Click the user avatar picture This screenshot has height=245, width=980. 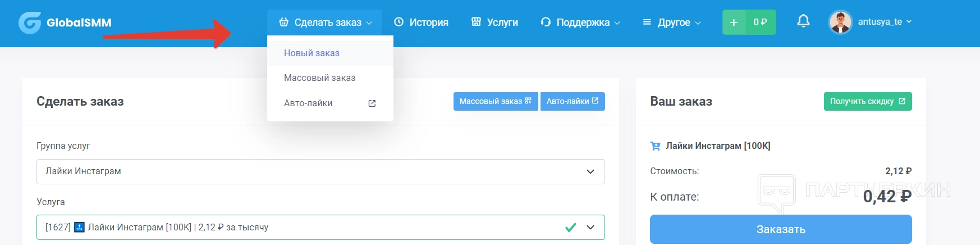(x=840, y=22)
